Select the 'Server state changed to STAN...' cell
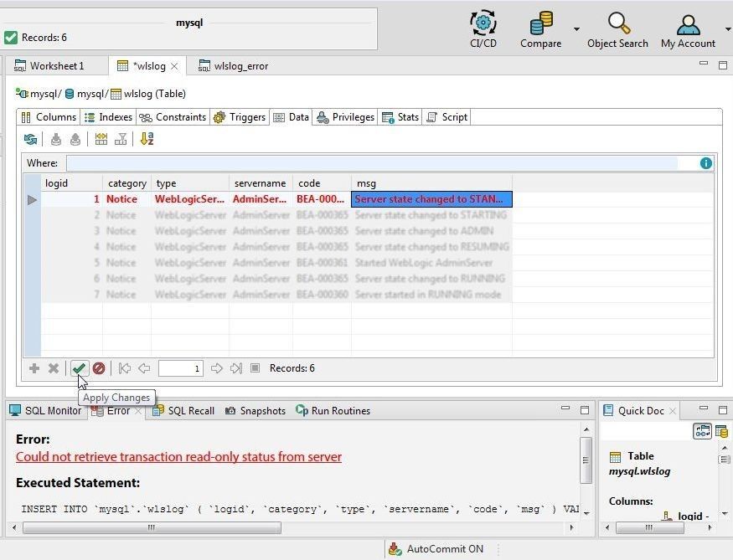Screen dimensions: 733x560 431,199
